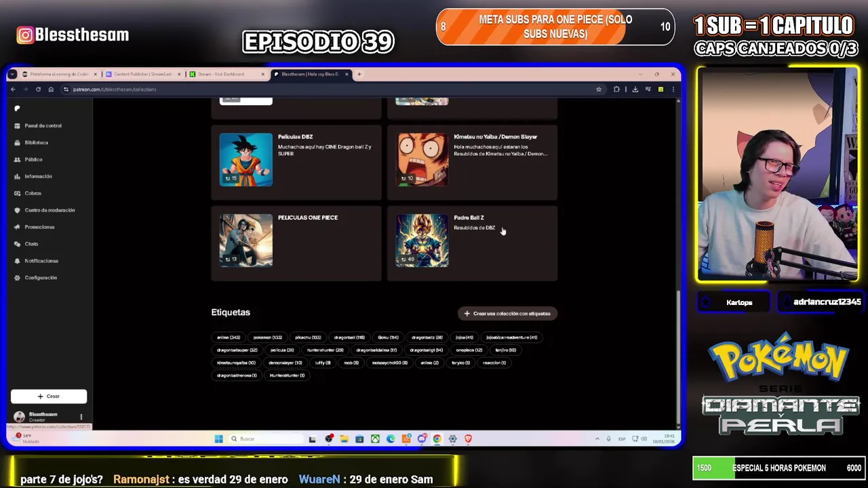Click the Público sidebar icon
The width and height of the screenshot is (868, 488).
(18, 159)
